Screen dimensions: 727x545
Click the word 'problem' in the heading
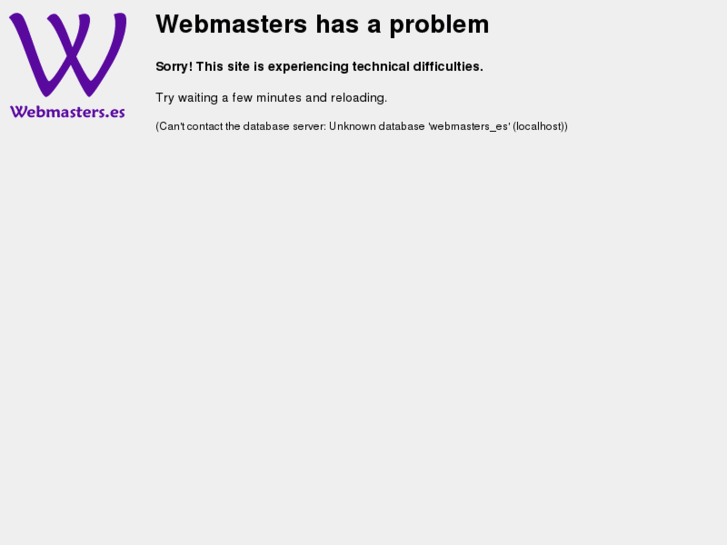tap(439, 25)
